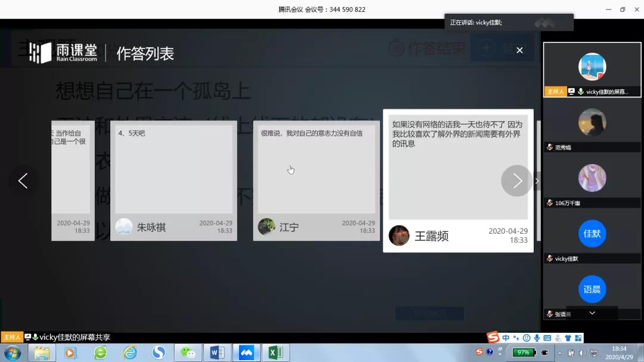The height and width of the screenshot is (362, 644).
Task: Click 王露频's avatar on the answer card
Action: pos(399,236)
